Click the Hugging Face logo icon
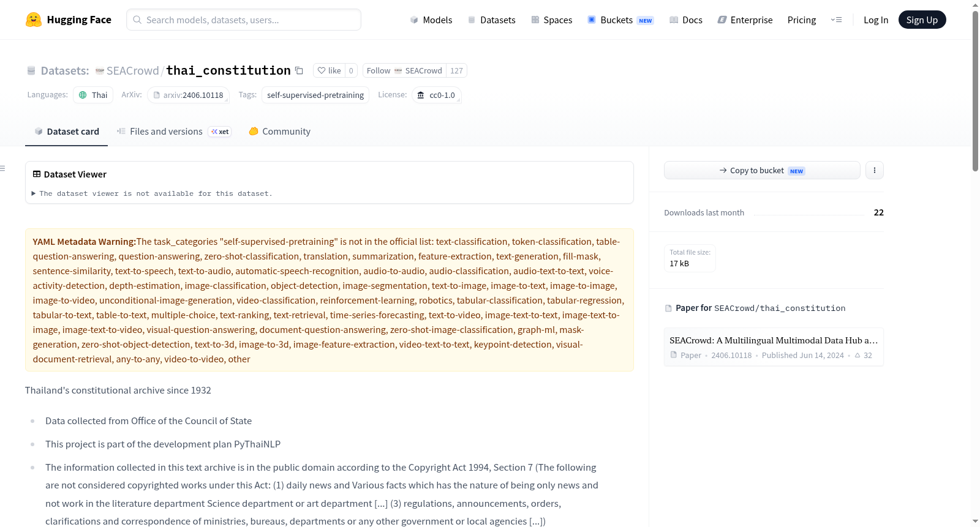Image resolution: width=980 pixels, height=527 pixels. point(34,20)
